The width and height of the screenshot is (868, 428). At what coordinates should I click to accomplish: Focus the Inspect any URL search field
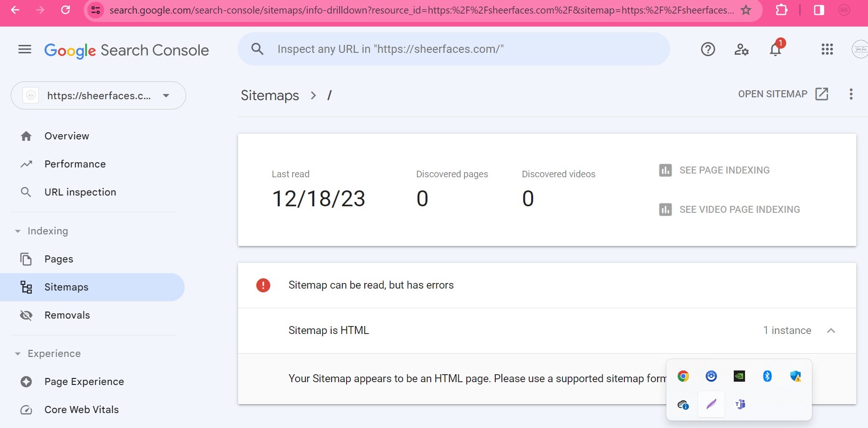(x=454, y=49)
